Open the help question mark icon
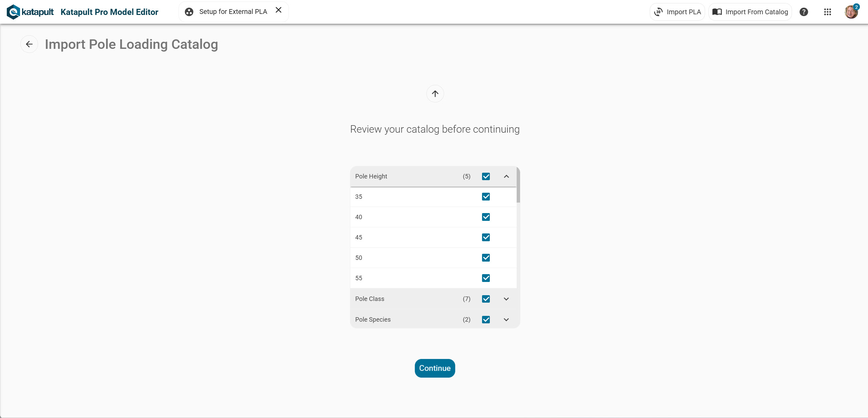 tap(804, 12)
